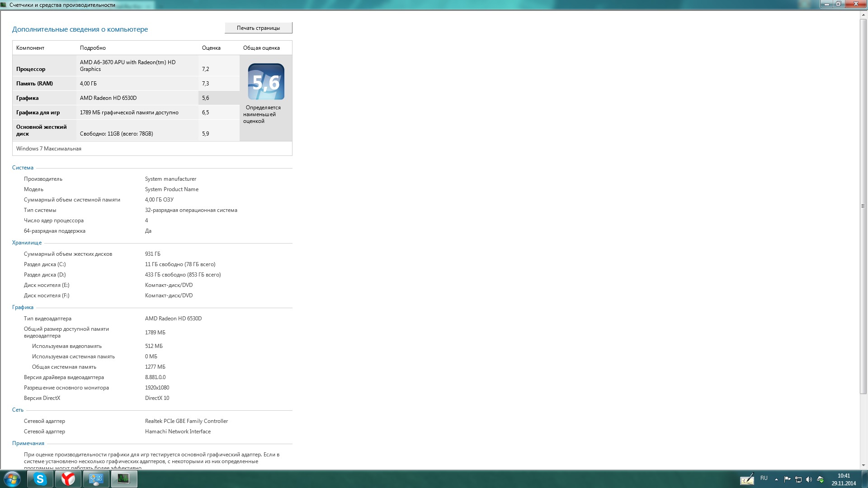Click the Графика для игр row label
868x488 pixels.
[x=38, y=113]
